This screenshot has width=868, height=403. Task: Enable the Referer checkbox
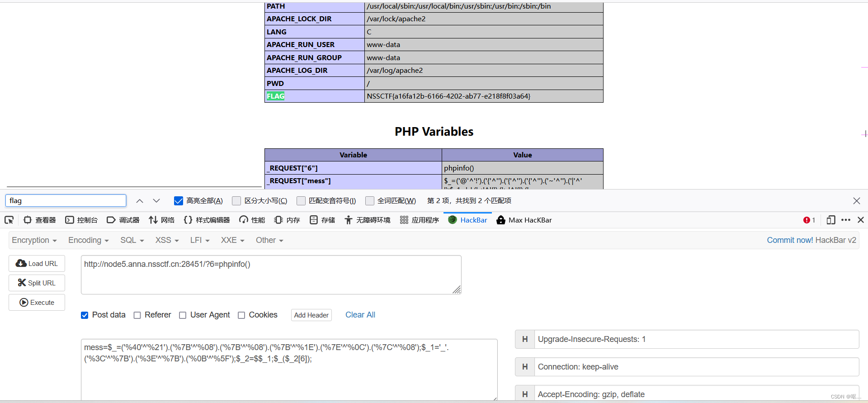tap(137, 315)
